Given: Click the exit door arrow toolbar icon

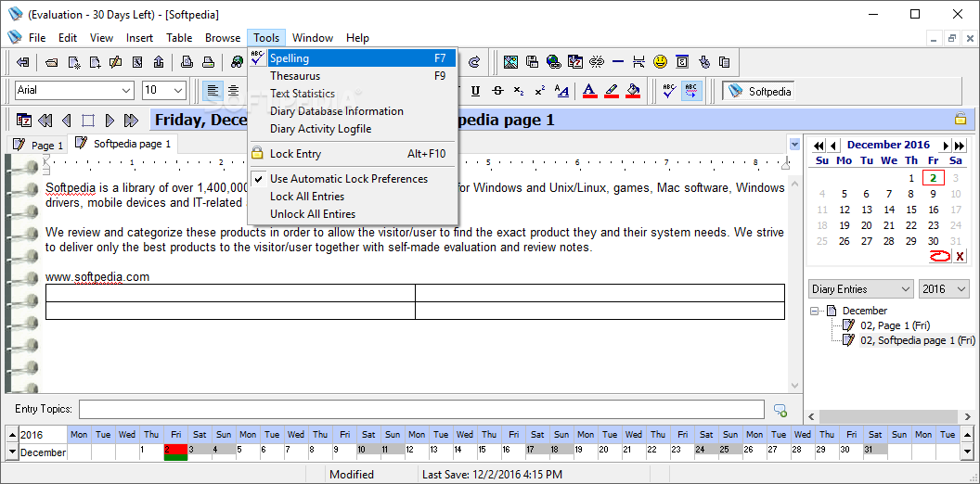Looking at the screenshot, I should [x=22, y=62].
